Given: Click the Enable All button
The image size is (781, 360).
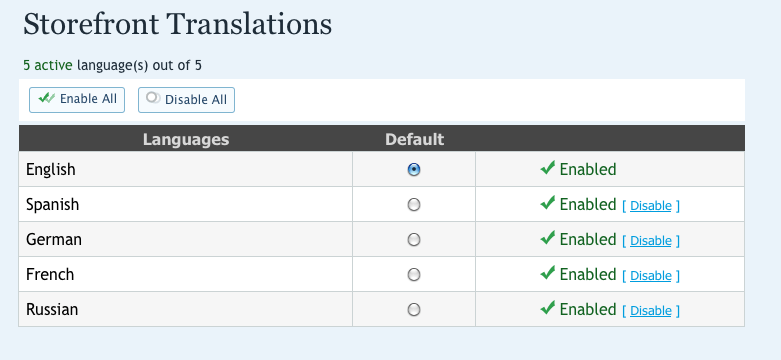Looking at the screenshot, I should click(77, 100).
